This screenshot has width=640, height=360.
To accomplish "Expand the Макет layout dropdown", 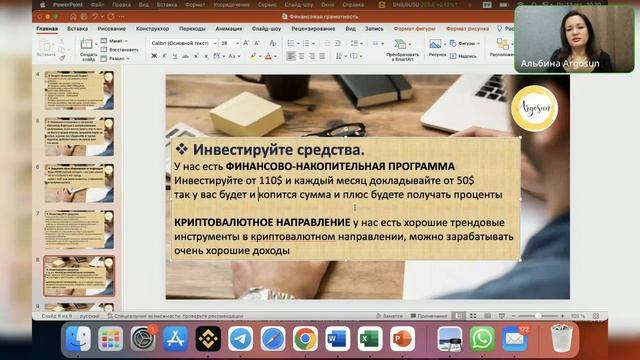I will click(126, 41).
